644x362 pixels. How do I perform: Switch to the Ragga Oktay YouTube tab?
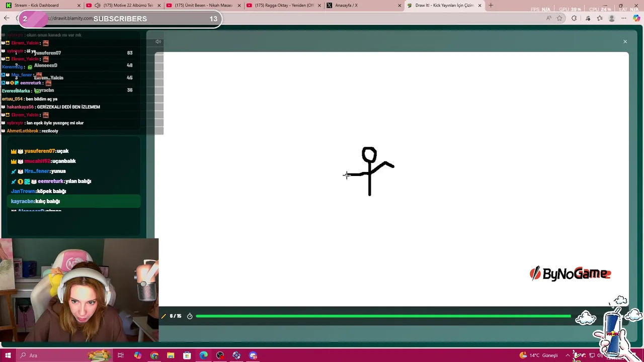tap(283, 6)
